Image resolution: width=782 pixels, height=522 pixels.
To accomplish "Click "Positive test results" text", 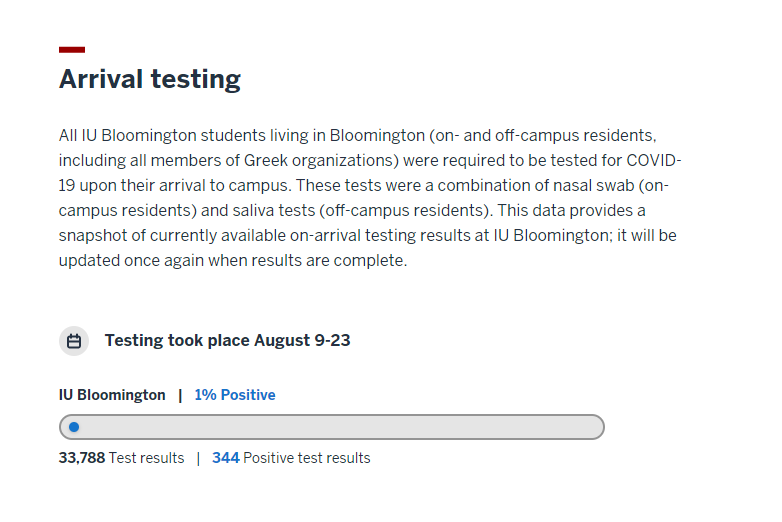I will point(307,458).
